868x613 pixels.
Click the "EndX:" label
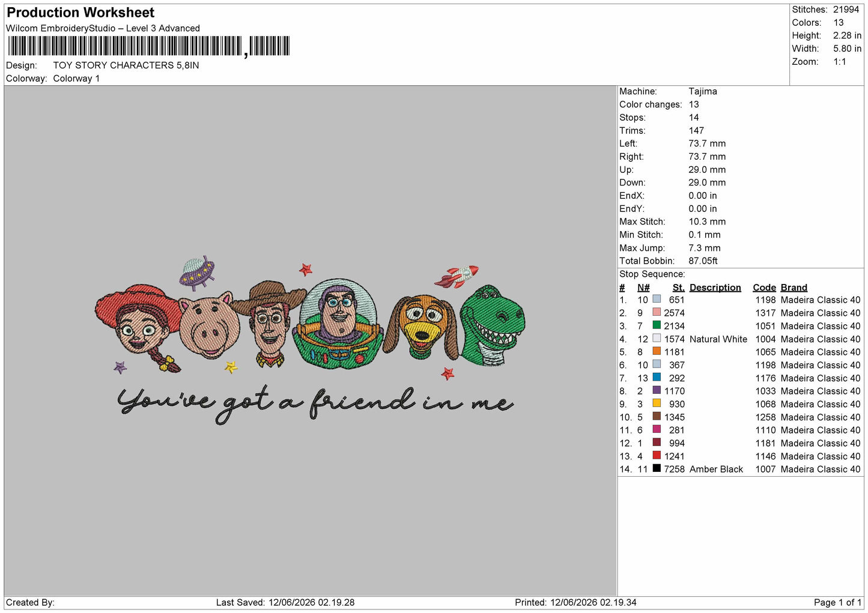click(x=632, y=196)
